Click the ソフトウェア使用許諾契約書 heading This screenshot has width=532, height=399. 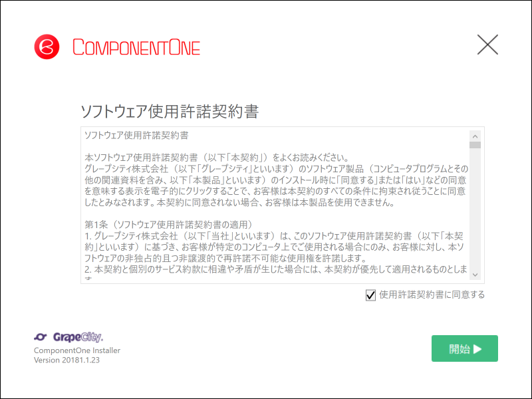point(170,111)
